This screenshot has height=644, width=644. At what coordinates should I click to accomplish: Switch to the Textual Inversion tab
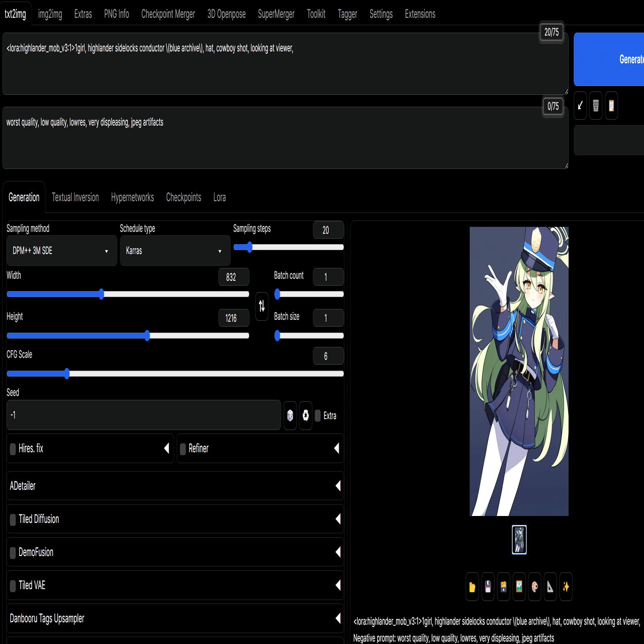(75, 197)
